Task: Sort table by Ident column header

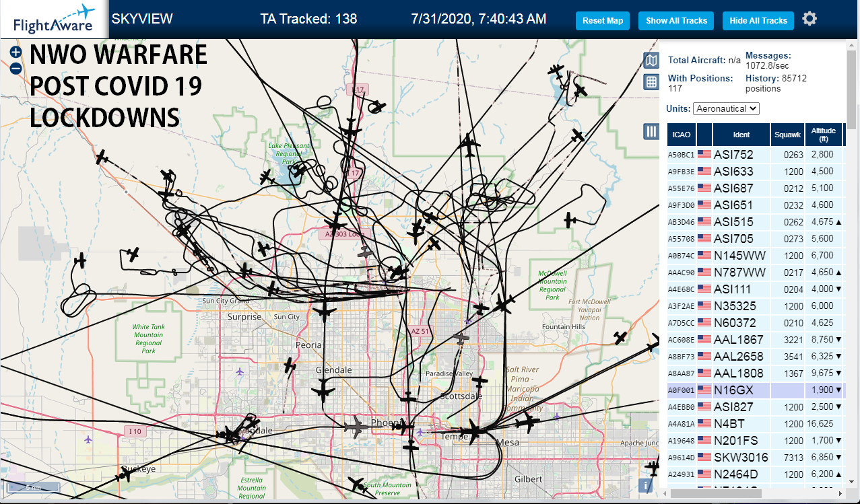Action: pyautogui.click(x=741, y=135)
